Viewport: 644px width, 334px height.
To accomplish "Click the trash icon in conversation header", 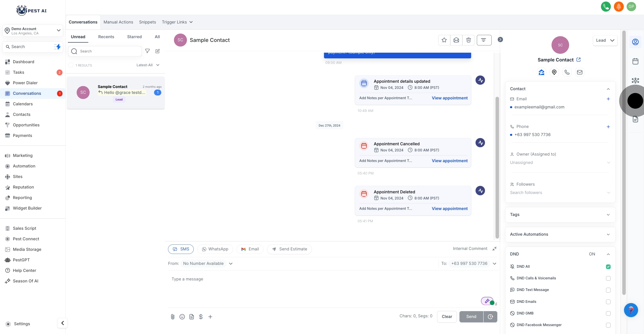I will [x=468, y=40].
